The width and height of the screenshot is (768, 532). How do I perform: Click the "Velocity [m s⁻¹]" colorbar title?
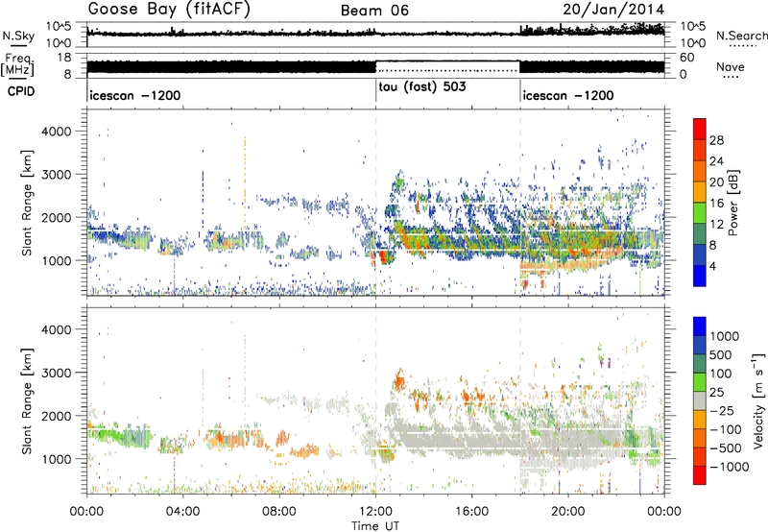coord(758,400)
